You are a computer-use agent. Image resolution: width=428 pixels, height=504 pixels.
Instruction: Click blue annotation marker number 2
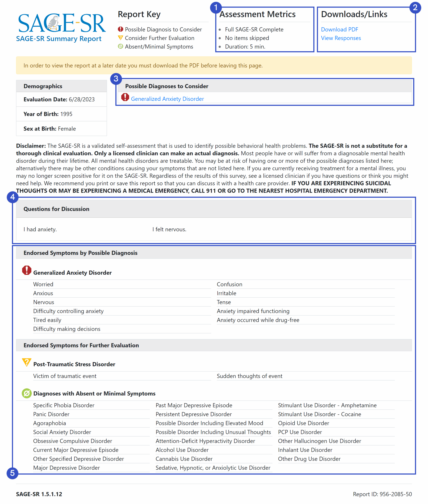point(415,7)
